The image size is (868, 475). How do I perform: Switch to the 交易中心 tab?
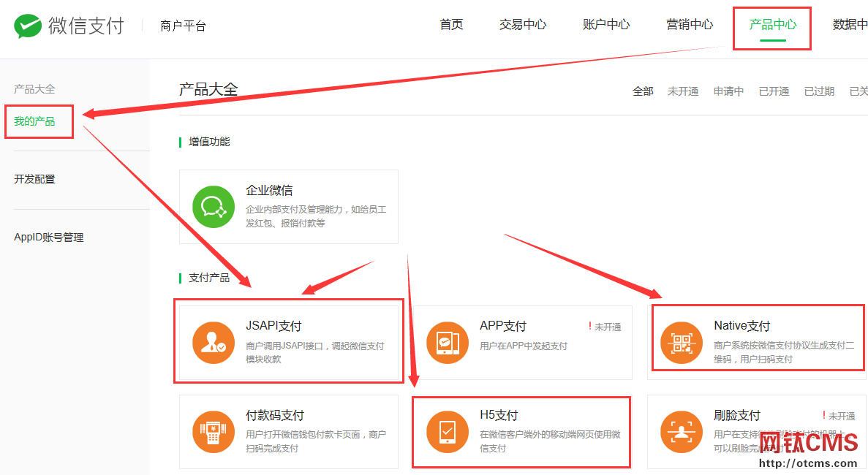point(523,24)
